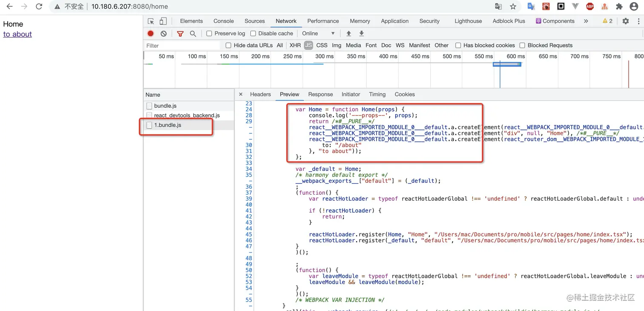Toggle Hide data URLs checkbox
Screen dimensions: 644x311
tap(228, 46)
